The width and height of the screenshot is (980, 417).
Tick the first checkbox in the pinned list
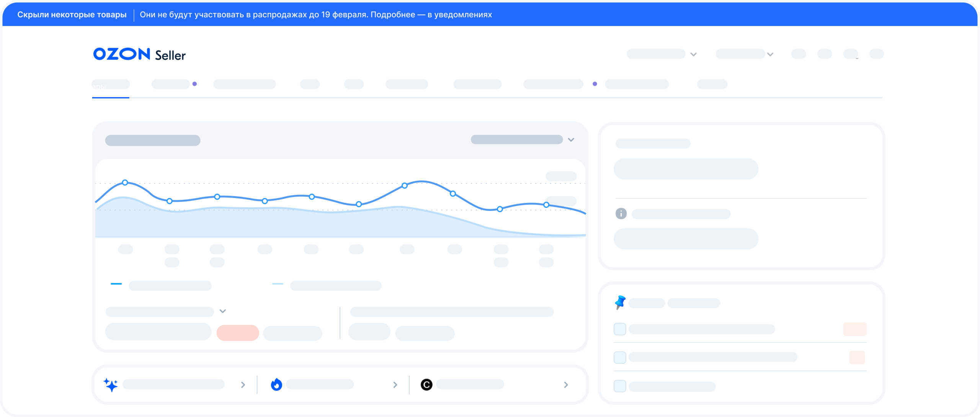pyautogui.click(x=620, y=329)
